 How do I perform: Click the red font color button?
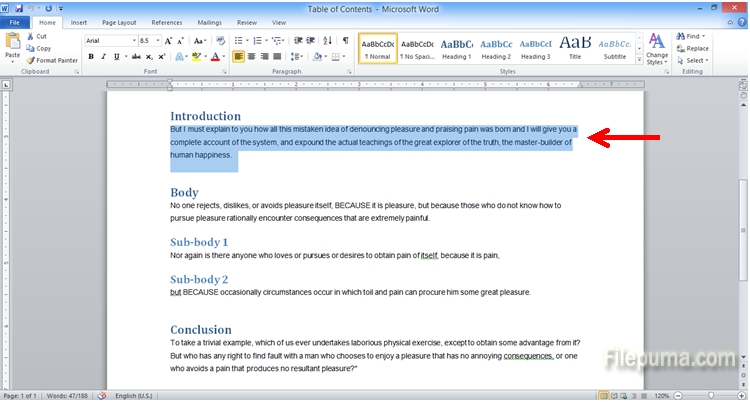pos(215,57)
